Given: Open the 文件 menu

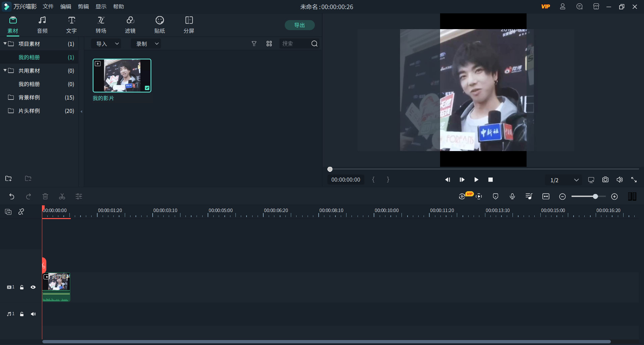Looking at the screenshot, I should tap(48, 7).
